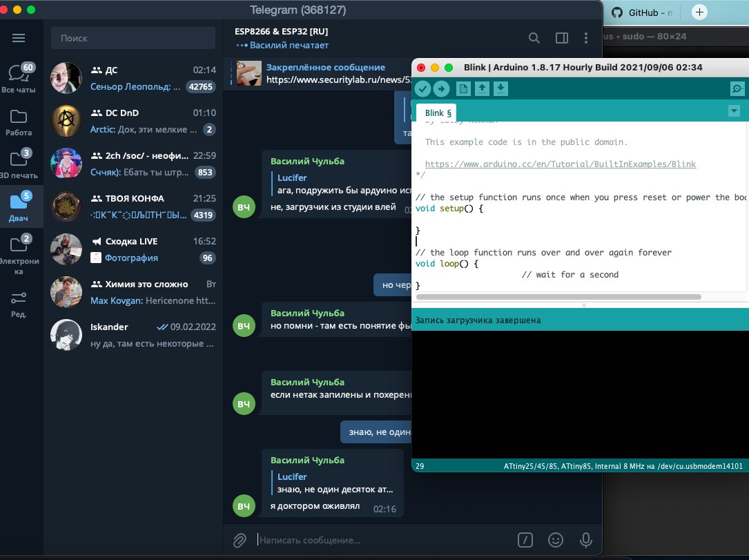Click the Василий Чульба sender name above если нетак
This screenshot has width=749, height=560.
point(307,382)
